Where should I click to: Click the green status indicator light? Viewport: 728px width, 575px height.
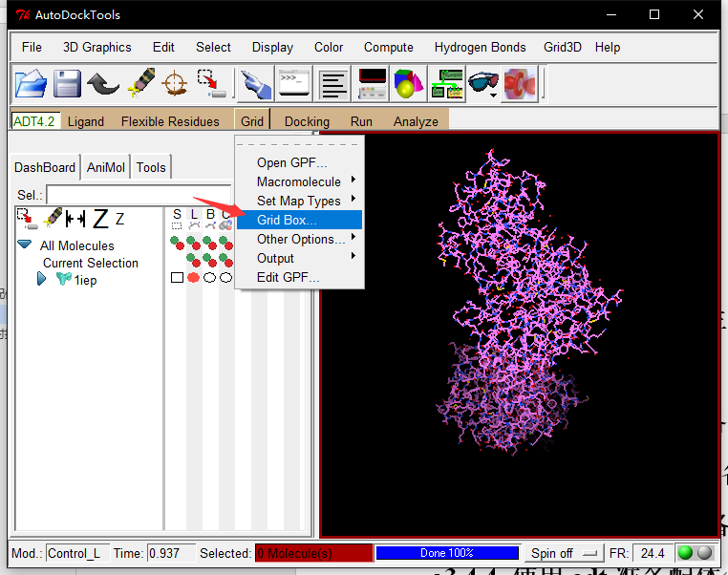click(x=685, y=553)
